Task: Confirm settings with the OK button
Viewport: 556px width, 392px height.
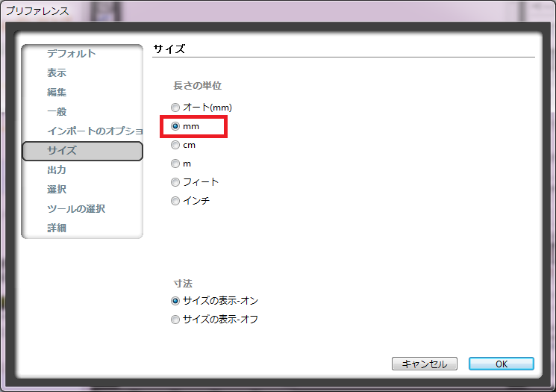Action: pyautogui.click(x=501, y=364)
